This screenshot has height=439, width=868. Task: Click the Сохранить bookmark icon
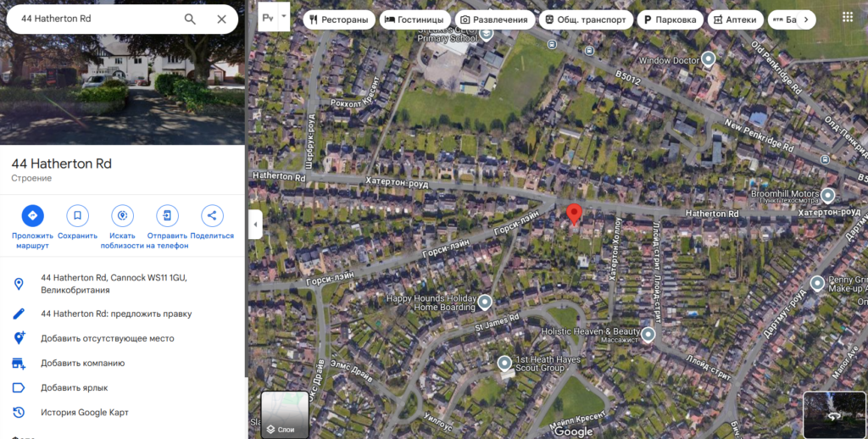[x=77, y=215]
